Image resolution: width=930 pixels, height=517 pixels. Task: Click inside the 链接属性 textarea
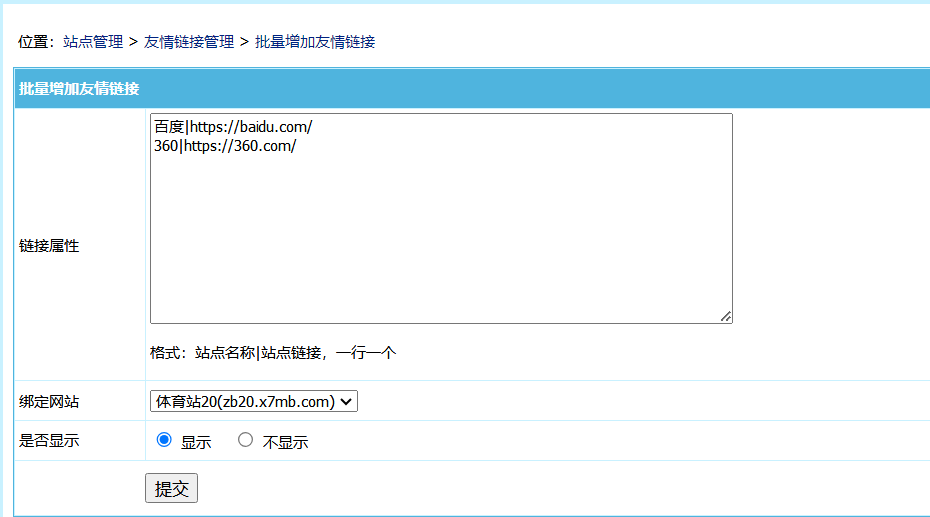pos(441,218)
